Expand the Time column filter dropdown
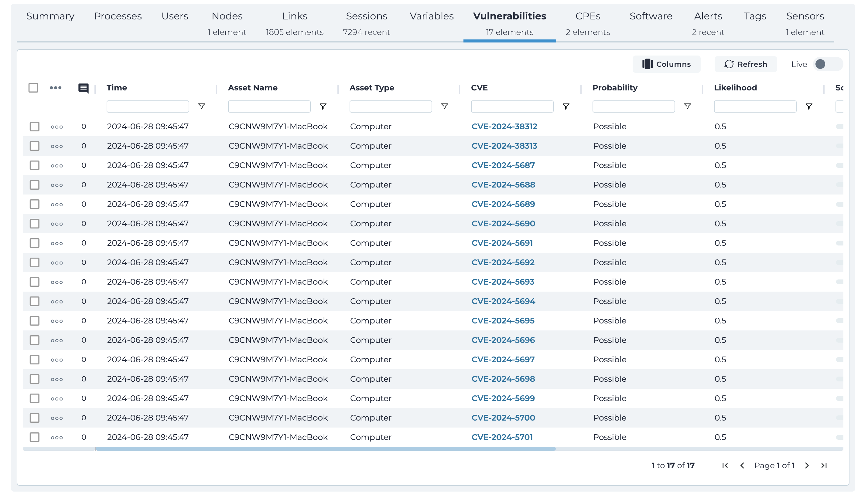This screenshot has width=868, height=494. pos(201,106)
